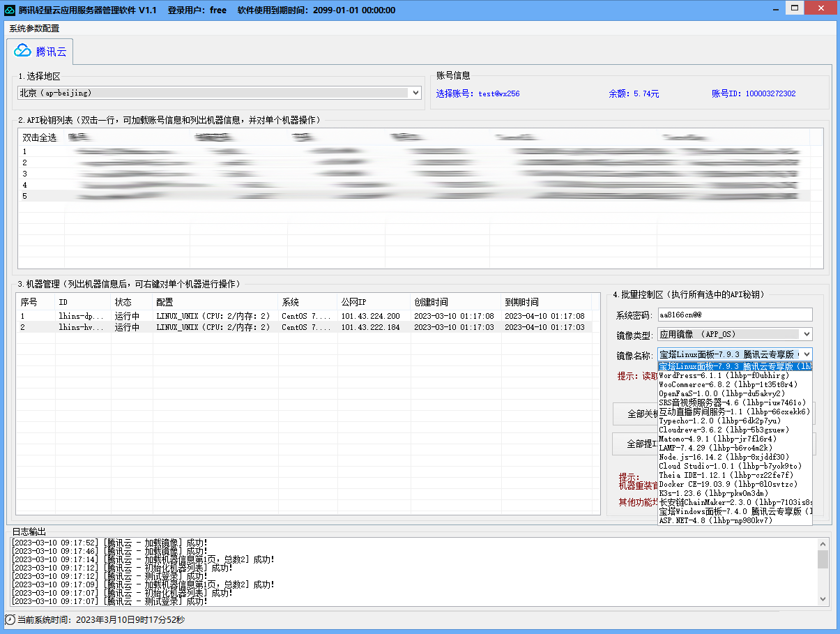The image size is (840, 634).
Task: Select ASP.NET-4.8 from the image list
Action: pos(735,520)
